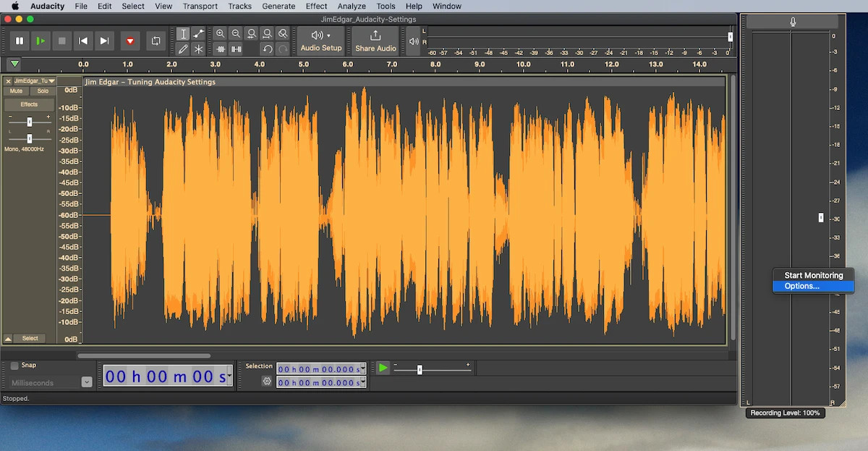Screen dimensions: 868x451
Task: Open the Audio Setup dropdown
Action: point(320,41)
